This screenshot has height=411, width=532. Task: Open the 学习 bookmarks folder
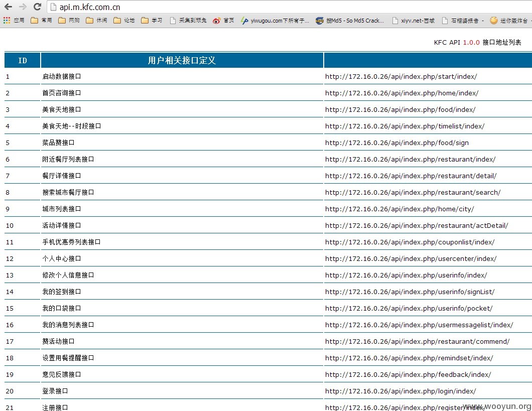[x=152, y=21]
